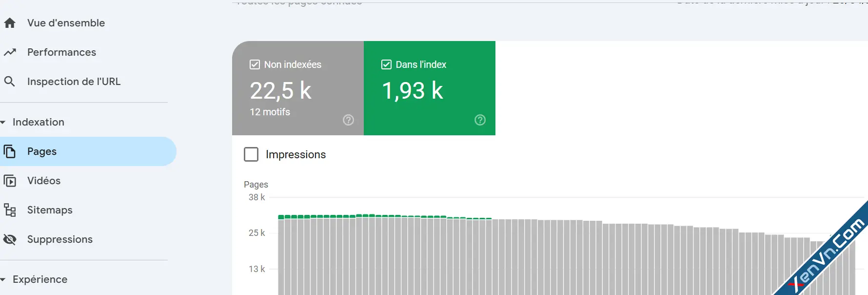Collapse the Indexation section arrow
The image size is (868, 295).
pyautogui.click(x=3, y=122)
